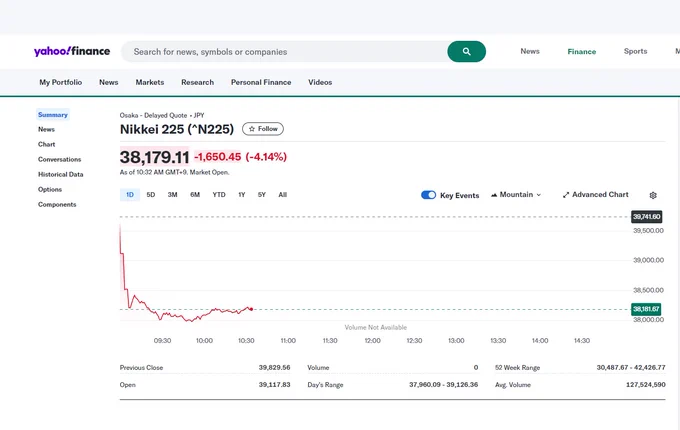Screen dimensions: 680x430
Task: Click the 39,000.00 price axis label
Action: [x=648, y=260]
